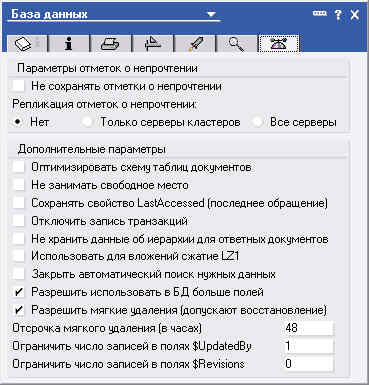
Task: Click the Отсрочка мягкого удаления field (48)
Action: click(308, 328)
